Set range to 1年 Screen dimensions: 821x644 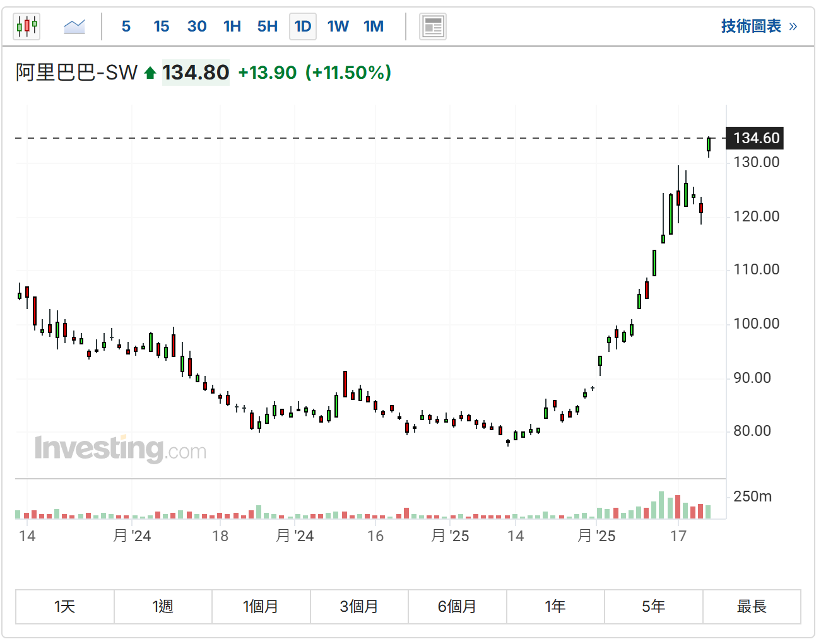click(x=555, y=607)
